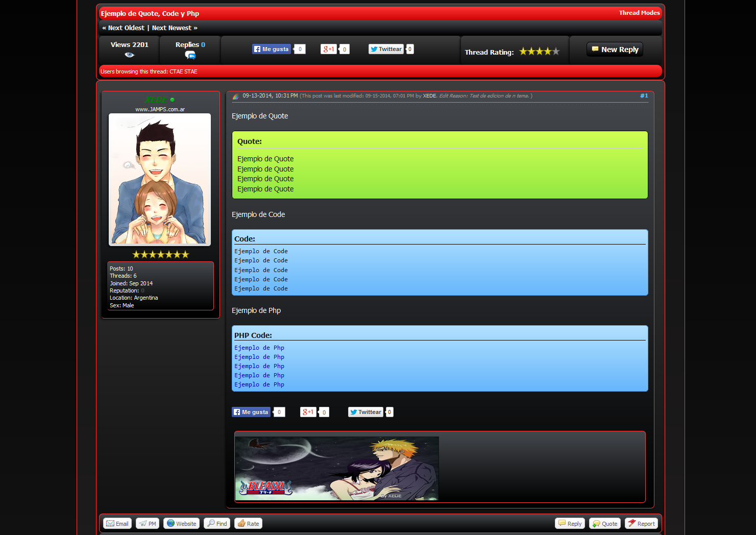Viewport: 756px width, 535px height.
Task: Report this post
Action: click(x=641, y=523)
